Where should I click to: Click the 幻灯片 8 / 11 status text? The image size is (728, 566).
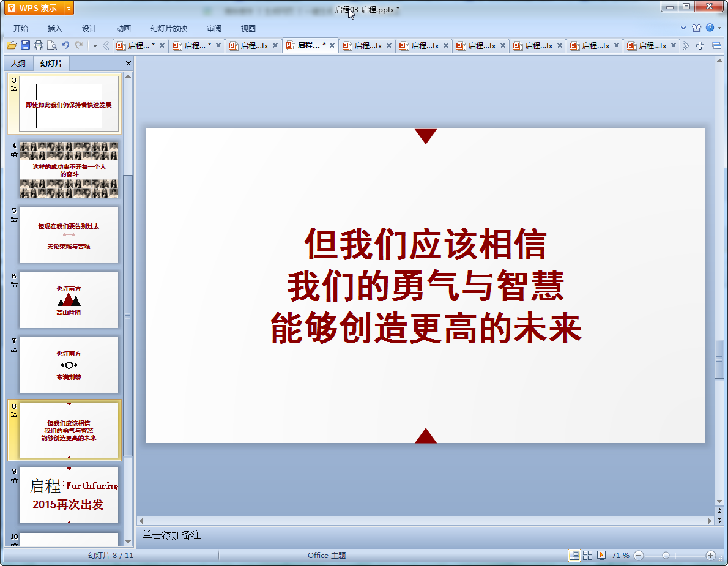(111, 556)
